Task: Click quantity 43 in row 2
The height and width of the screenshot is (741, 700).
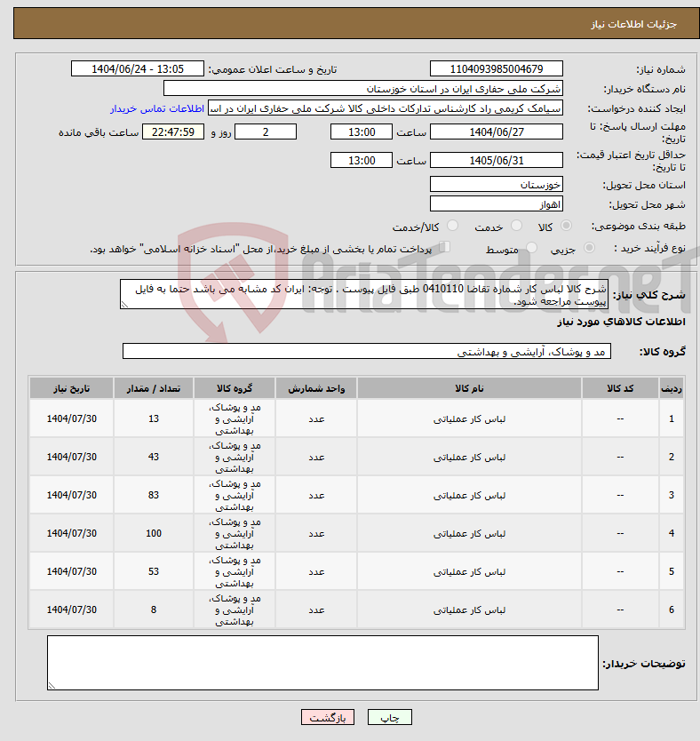Action: (x=154, y=457)
